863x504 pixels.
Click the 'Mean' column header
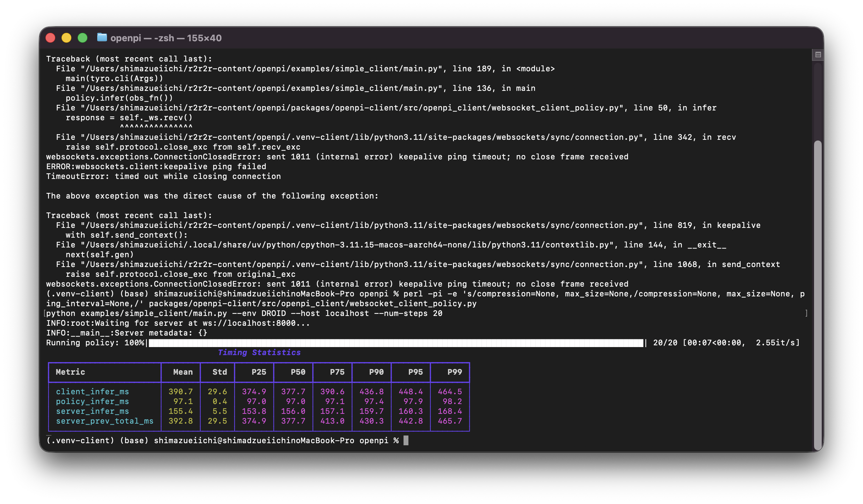183,372
